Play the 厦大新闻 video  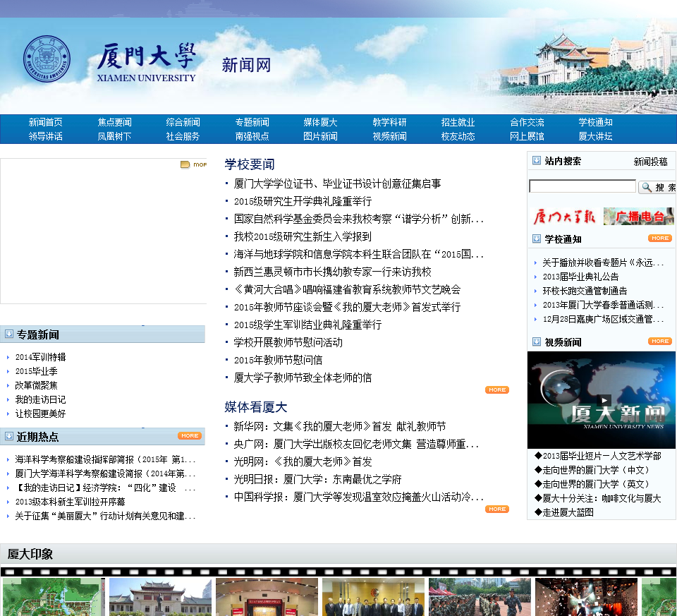[x=604, y=400]
